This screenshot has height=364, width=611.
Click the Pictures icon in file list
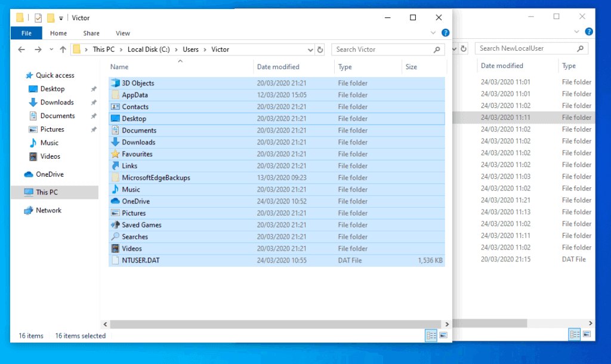[x=115, y=213]
